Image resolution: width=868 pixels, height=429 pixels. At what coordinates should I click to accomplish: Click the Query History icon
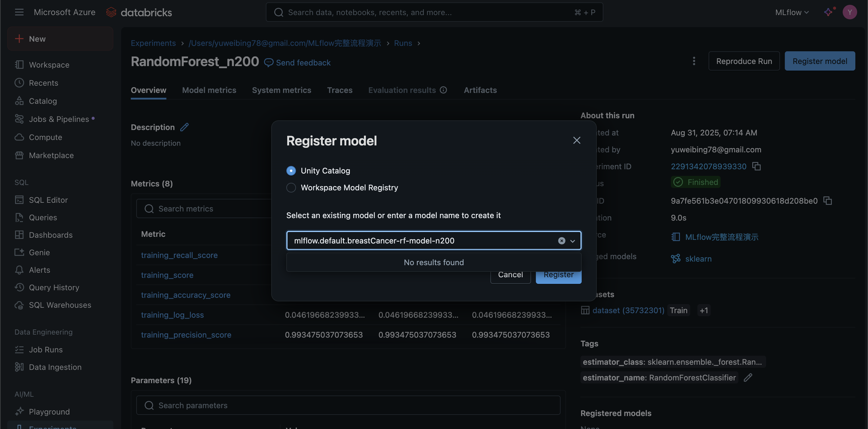click(x=19, y=287)
